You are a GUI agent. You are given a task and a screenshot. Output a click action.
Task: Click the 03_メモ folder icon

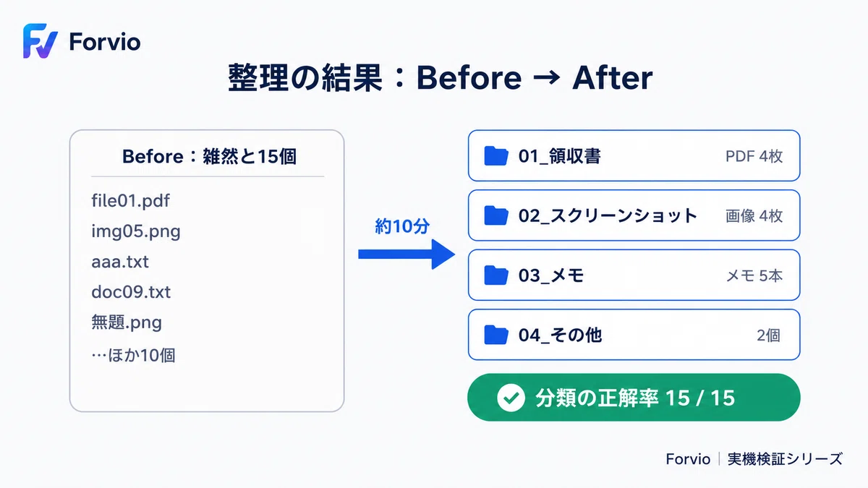496,275
